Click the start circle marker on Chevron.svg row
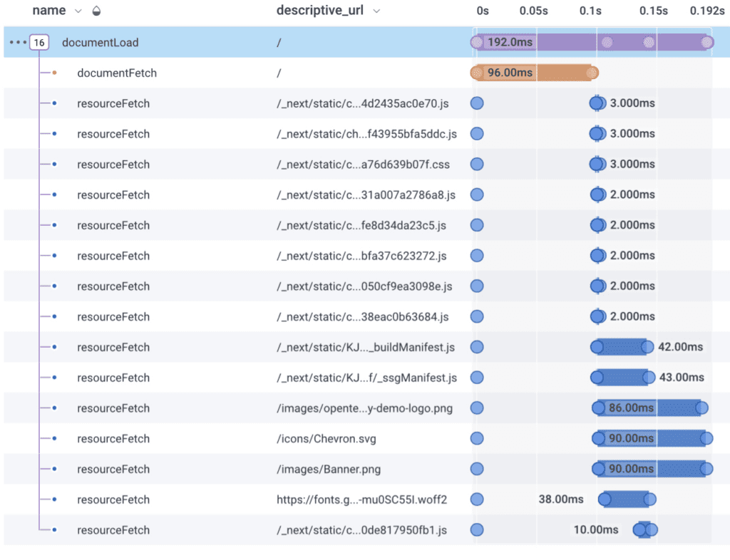730x560 pixels. pyautogui.click(x=477, y=438)
